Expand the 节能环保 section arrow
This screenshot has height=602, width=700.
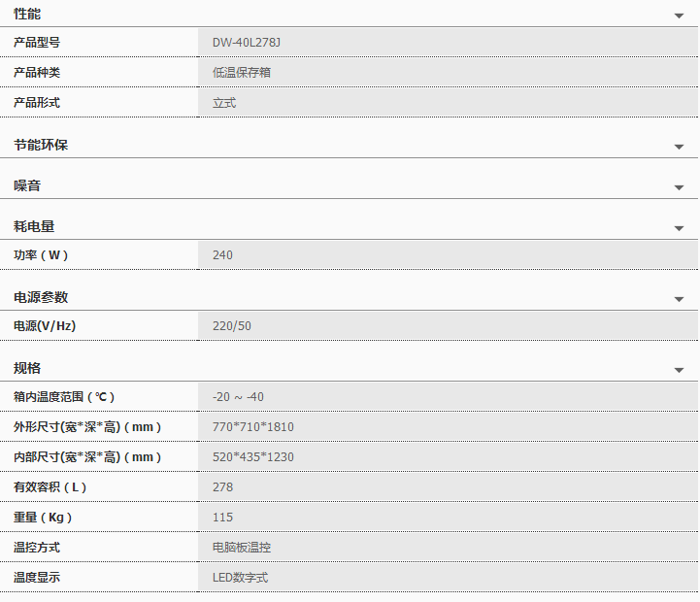pos(679,147)
